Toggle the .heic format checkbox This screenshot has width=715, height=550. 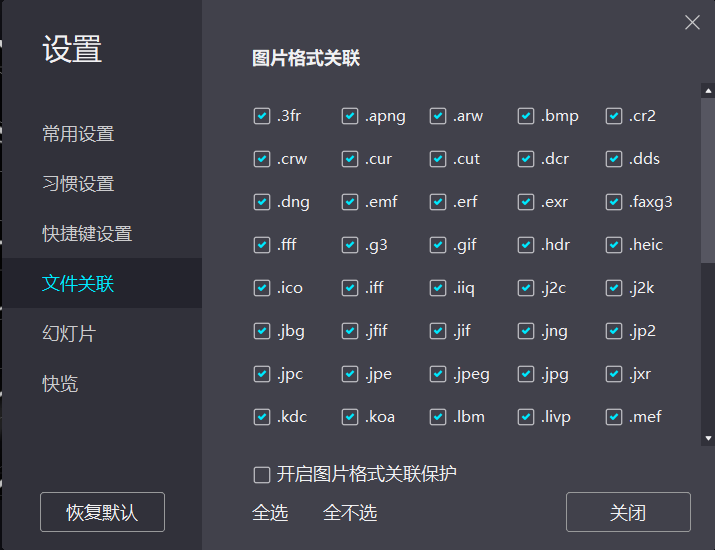614,245
